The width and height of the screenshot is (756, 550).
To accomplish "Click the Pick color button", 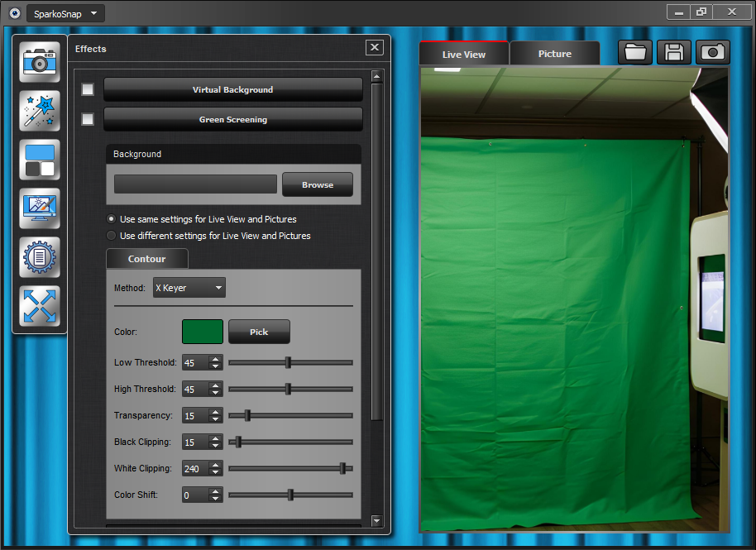I will [259, 332].
